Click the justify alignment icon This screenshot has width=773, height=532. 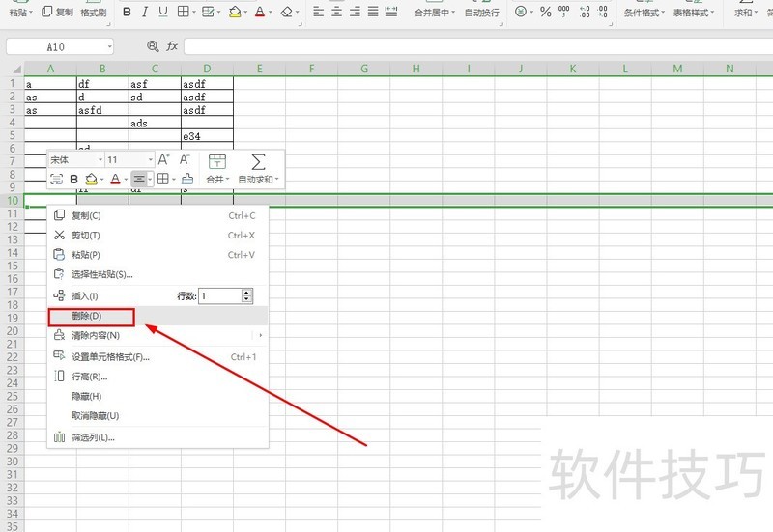point(373,12)
